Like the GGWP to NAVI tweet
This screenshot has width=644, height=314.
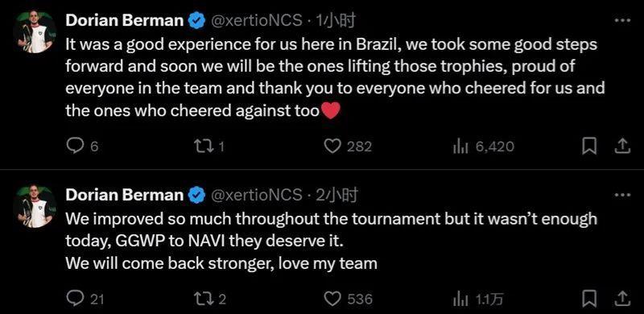349,299
